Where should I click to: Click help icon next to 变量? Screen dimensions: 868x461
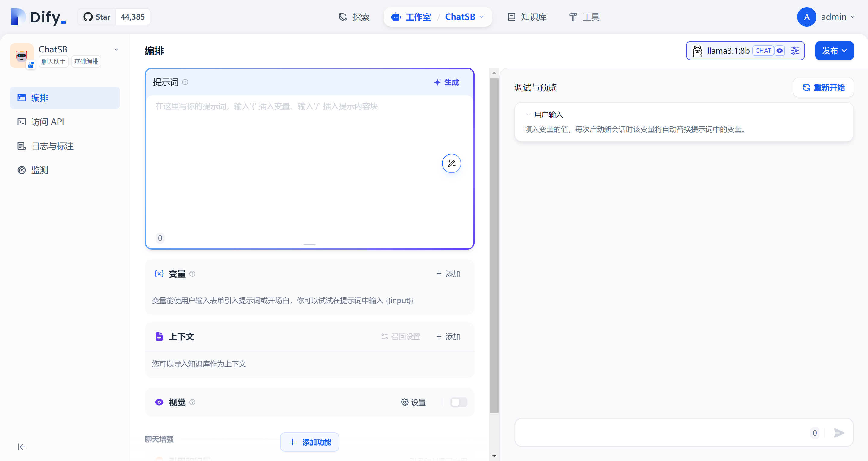pyautogui.click(x=192, y=274)
